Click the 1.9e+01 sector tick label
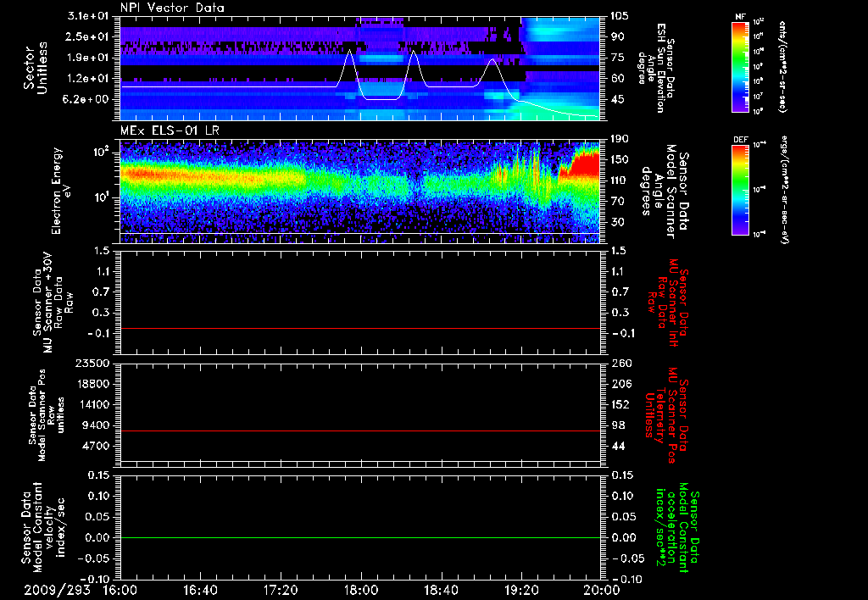The image size is (868, 600). pyautogui.click(x=88, y=58)
